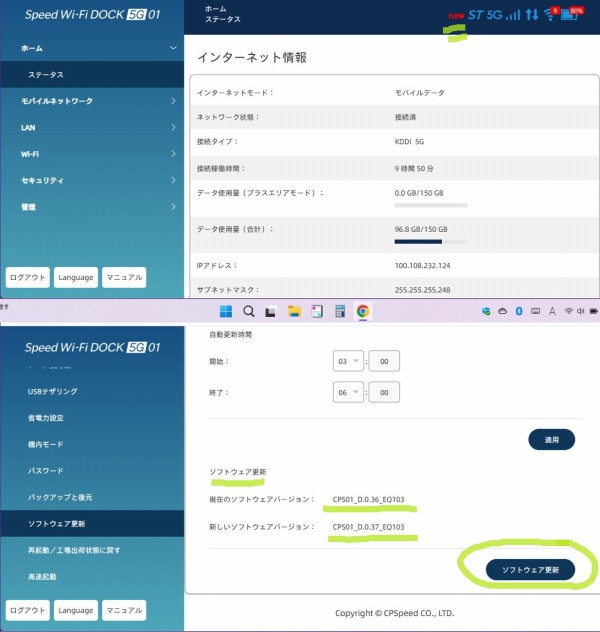
Task: Launch Calculator from the taskbar
Action: point(340,311)
